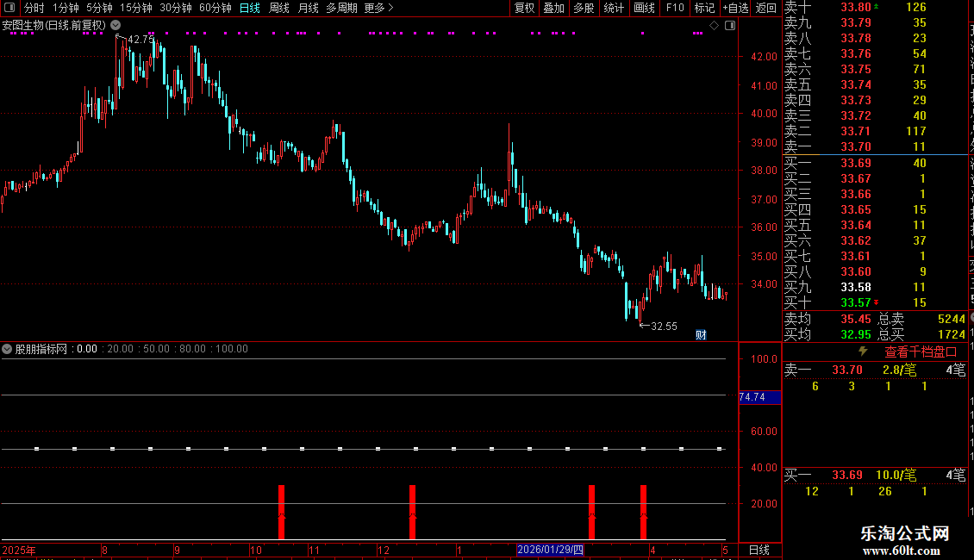Click the 财 financial marker icon
974x560 pixels.
point(701,334)
